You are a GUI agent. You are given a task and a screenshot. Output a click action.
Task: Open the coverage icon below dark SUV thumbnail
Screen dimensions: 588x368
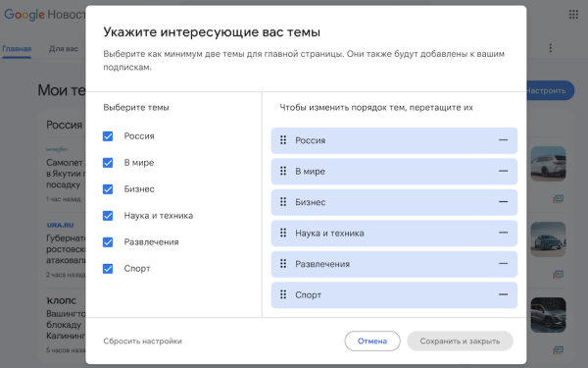558,350
